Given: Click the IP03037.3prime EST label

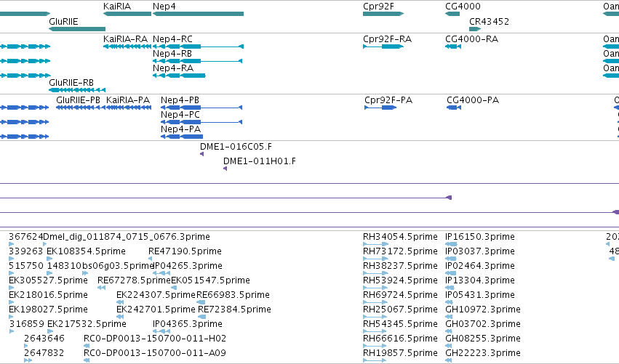Looking at the screenshot, I should [480, 251].
